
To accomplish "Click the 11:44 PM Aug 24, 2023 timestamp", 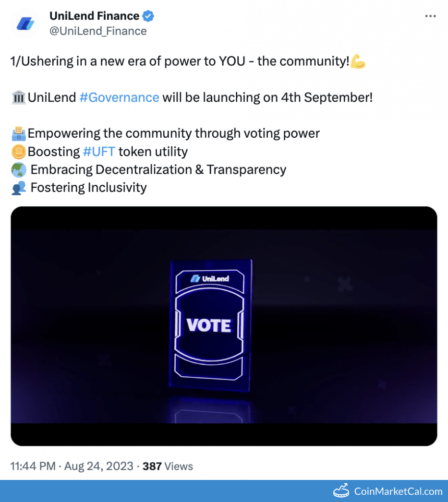I will (x=72, y=466).
